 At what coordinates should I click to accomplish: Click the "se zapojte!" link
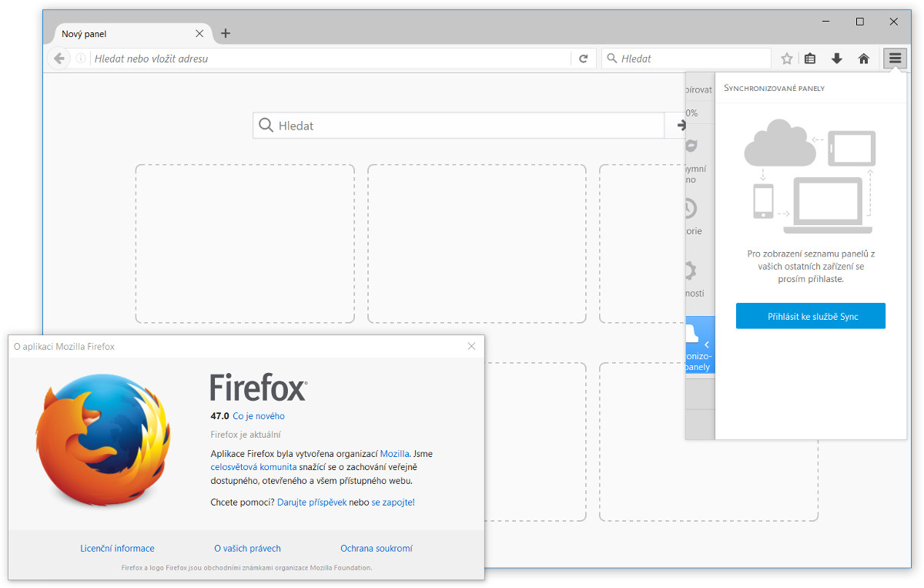click(x=393, y=502)
